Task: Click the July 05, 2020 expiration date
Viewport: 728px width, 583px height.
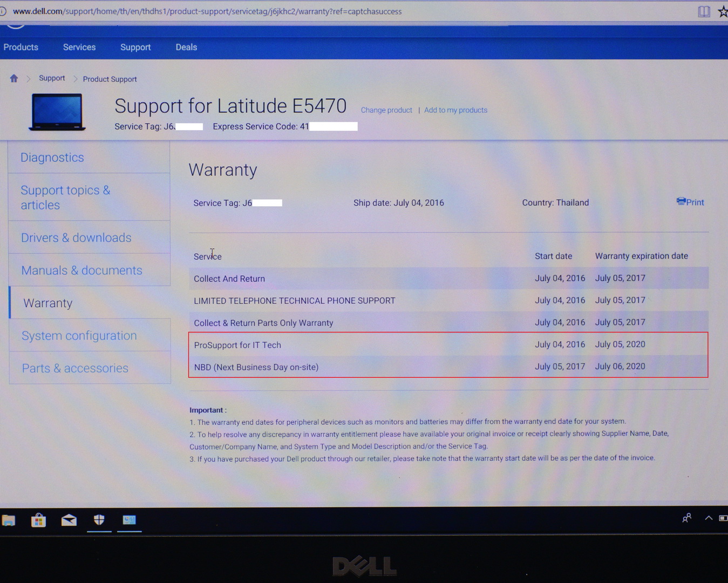Action: coord(620,344)
